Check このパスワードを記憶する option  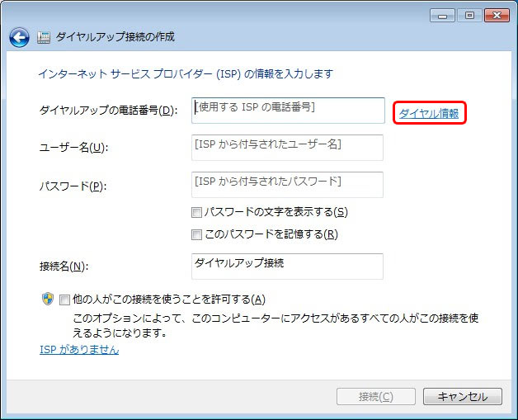pos(197,234)
